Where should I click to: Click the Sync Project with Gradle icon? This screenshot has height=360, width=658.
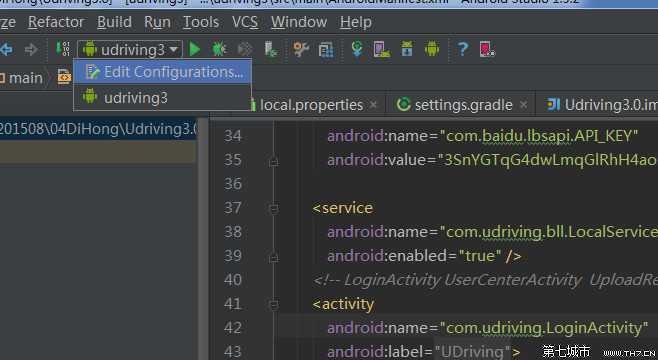(357, 49)
